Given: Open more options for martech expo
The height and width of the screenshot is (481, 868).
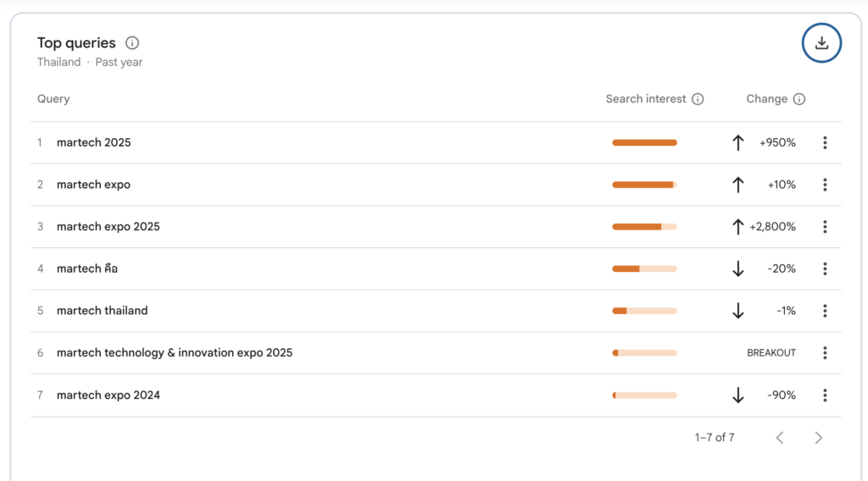Looking at the screenshot, I should tap(825, 185).
